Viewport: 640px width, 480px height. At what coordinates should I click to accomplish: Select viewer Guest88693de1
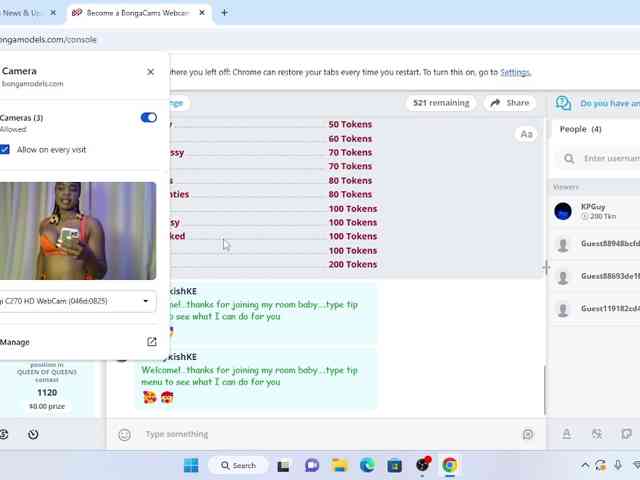(596, 276)
